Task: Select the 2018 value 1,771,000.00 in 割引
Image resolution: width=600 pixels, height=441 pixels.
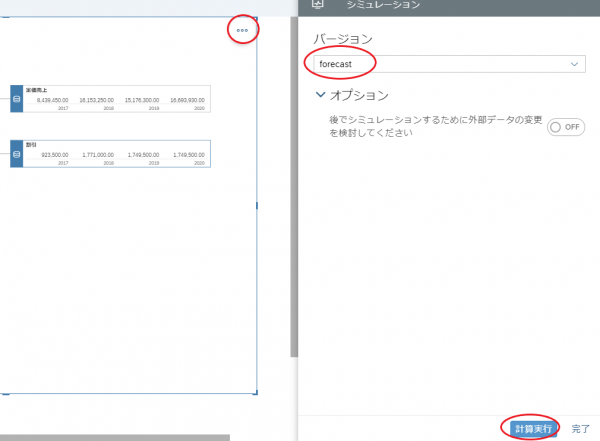Action: tap(98, 155)
